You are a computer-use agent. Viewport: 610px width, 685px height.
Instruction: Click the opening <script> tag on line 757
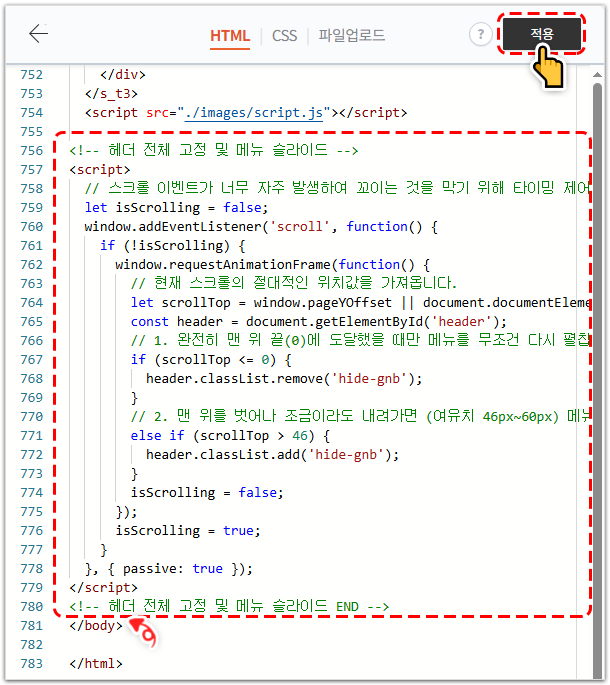100,170
